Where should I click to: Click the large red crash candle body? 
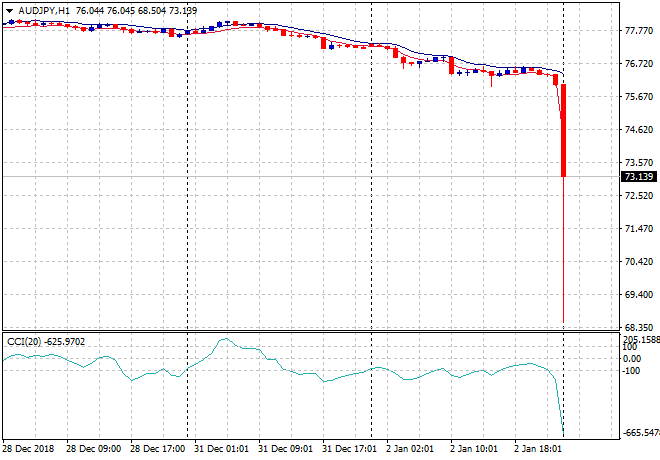[x=564, y=130]
